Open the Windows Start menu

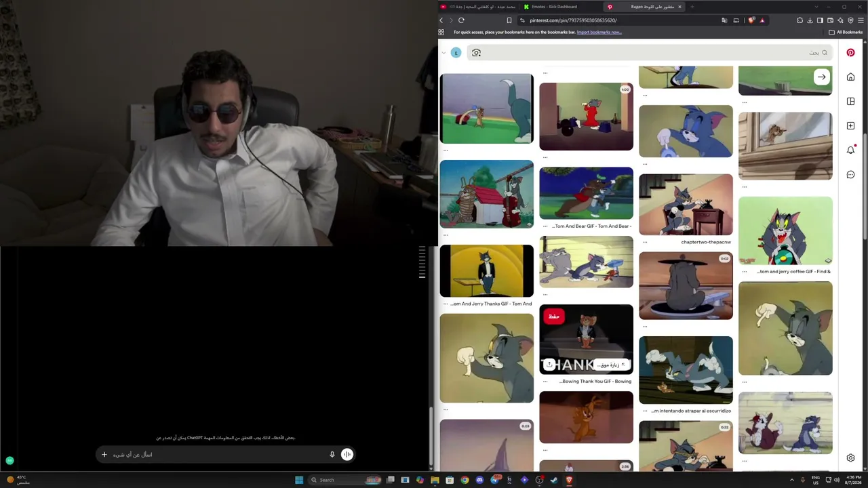coord(299,480)
